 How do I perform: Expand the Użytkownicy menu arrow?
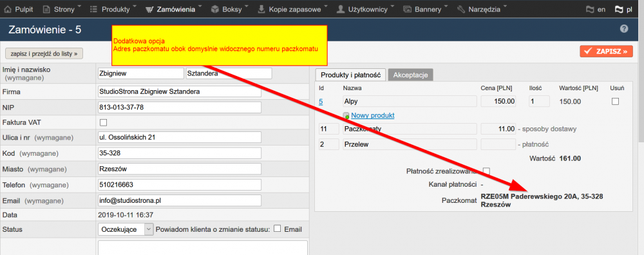[393, 6]
